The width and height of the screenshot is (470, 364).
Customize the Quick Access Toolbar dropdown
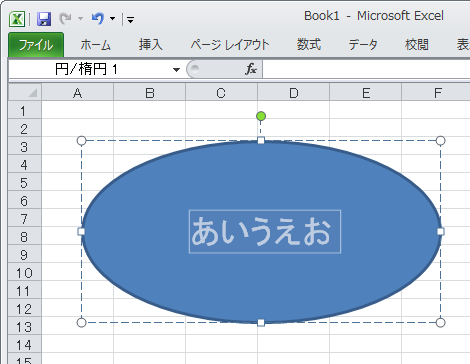tap(131, 20)
